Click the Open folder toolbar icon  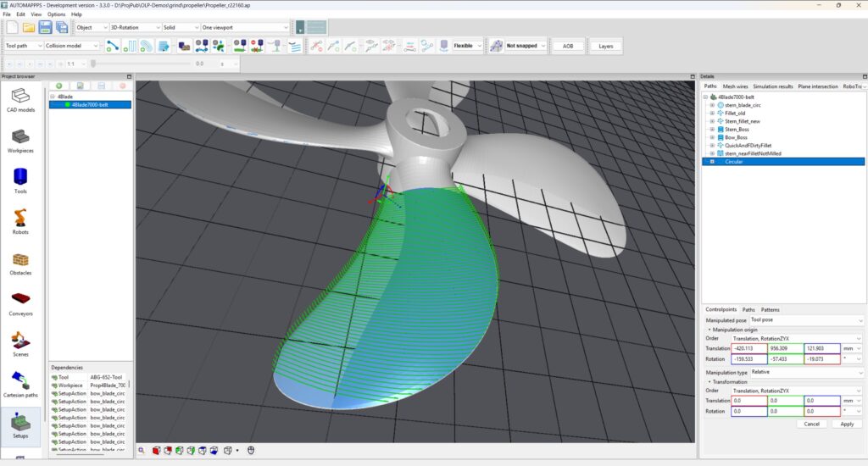pos(29,27)
